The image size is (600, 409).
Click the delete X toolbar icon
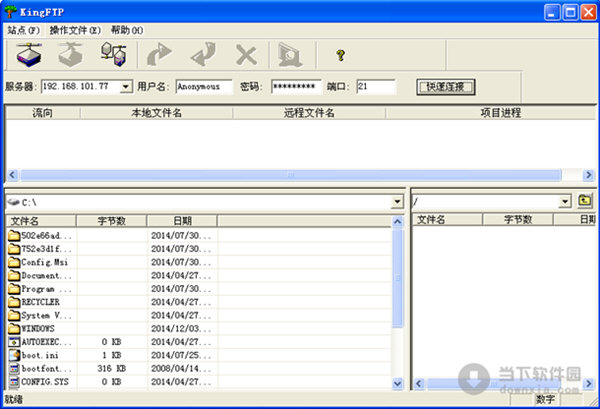246,55
